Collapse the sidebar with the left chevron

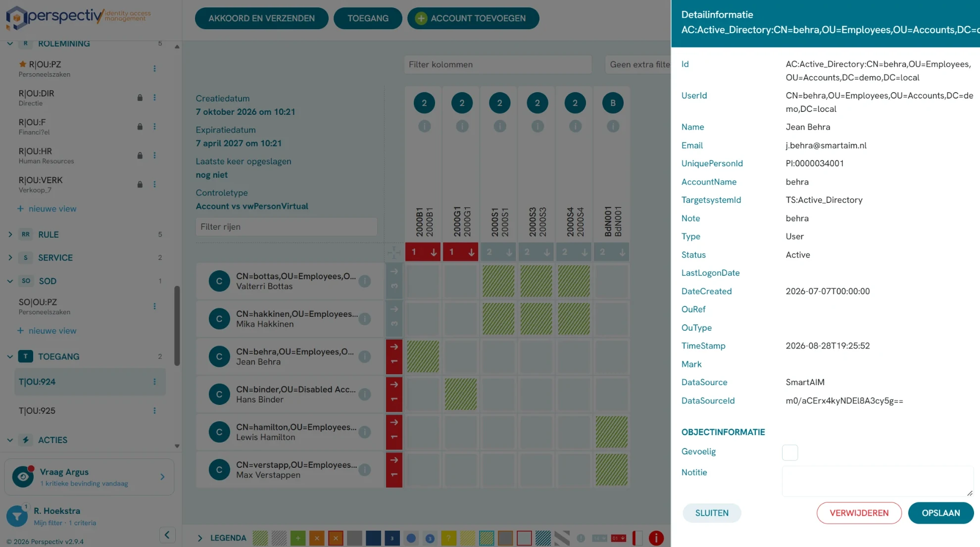(167, 535)
